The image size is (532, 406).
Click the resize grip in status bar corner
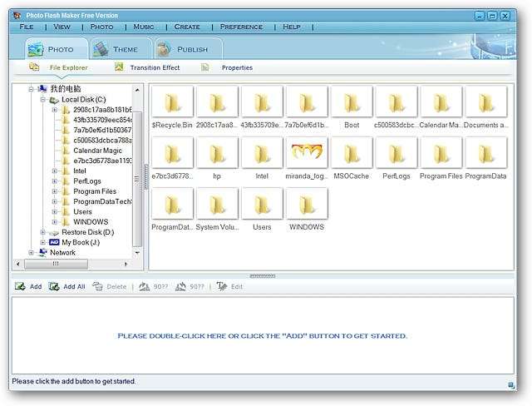click(x=511, y=384)
